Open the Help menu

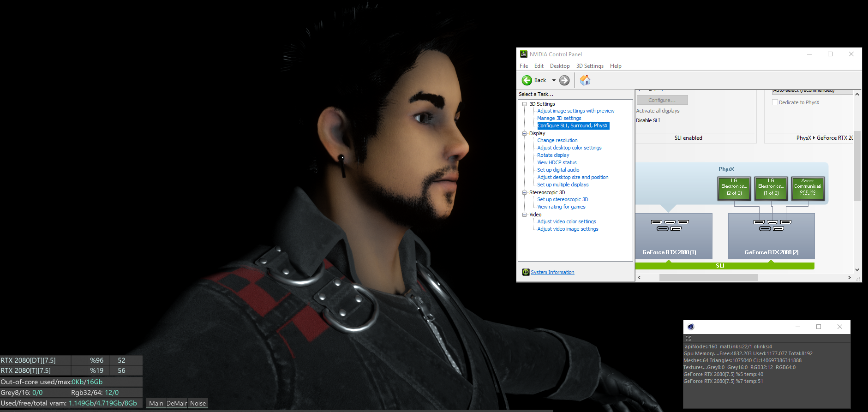coord(616,66)
